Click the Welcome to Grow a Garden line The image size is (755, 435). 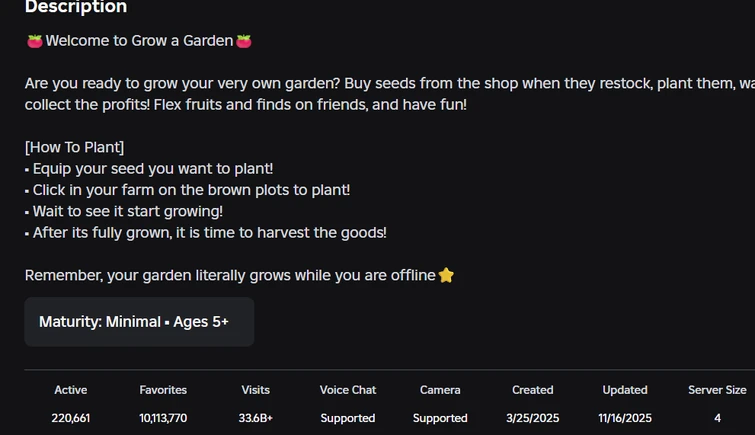[139, 41]
